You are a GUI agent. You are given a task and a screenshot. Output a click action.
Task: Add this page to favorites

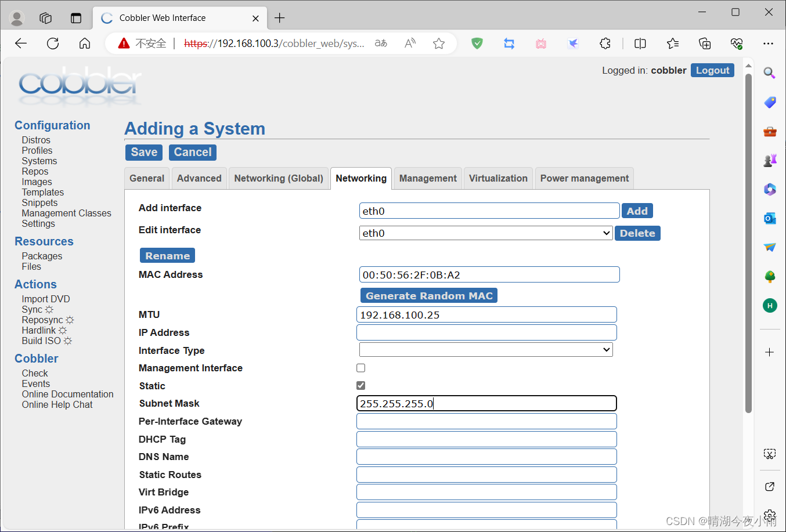click(439, 44)
